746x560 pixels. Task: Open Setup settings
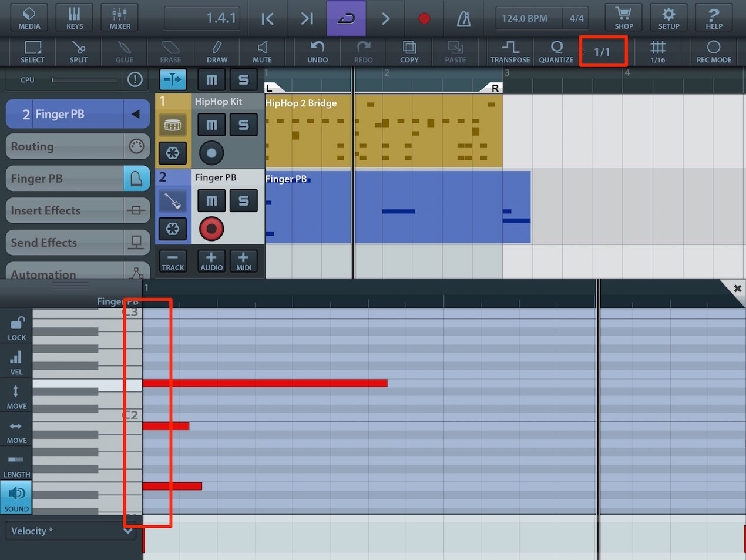[x=668, y=18]
